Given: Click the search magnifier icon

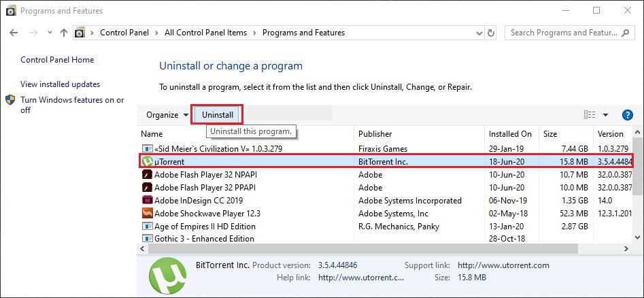Looking at the screenshot, I should point(626,33).
